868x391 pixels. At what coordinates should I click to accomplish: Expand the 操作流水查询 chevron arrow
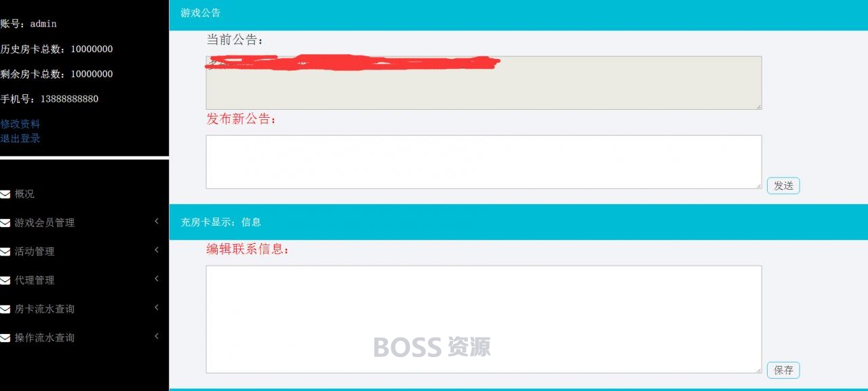[x=157, y=336]
